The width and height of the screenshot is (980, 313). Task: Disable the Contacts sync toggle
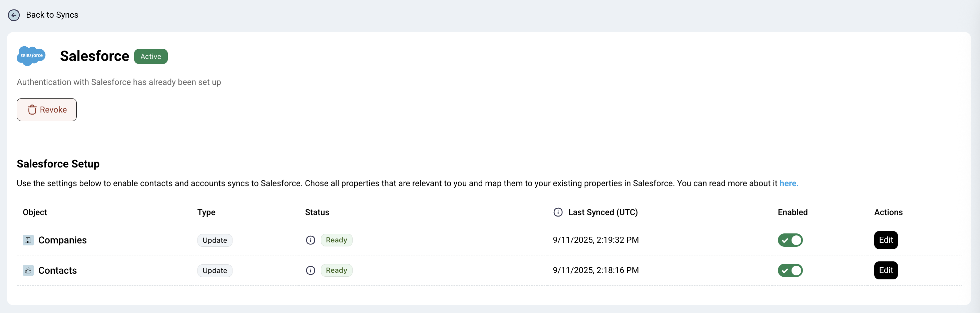790,270
